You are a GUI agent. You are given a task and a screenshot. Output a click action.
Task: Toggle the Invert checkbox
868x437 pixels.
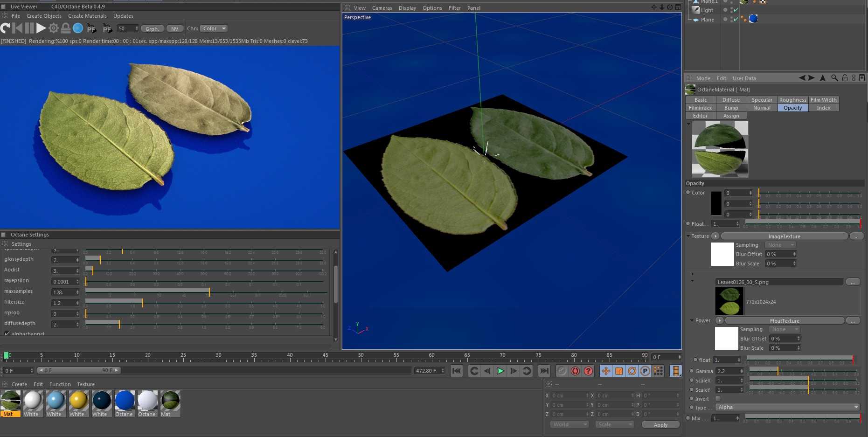tap(718, 398)
